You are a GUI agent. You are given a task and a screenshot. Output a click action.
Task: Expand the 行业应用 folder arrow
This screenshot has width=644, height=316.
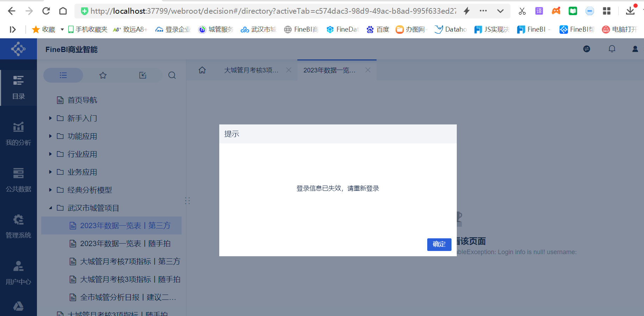(x=50, y=154)
